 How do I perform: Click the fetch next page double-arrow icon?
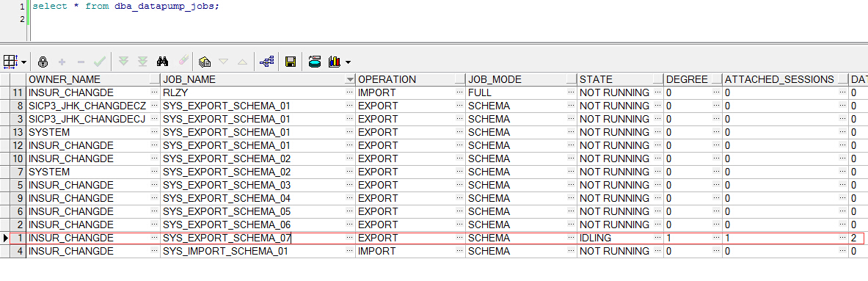pos(124,62)
